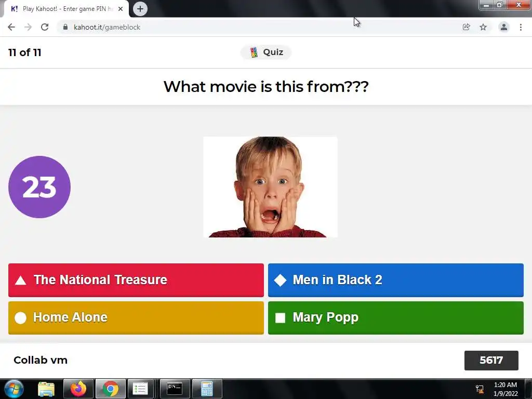This screenshot has height=399, width=532.
Task: Open the Chrome three-dot menu
Action: [521, 27]
